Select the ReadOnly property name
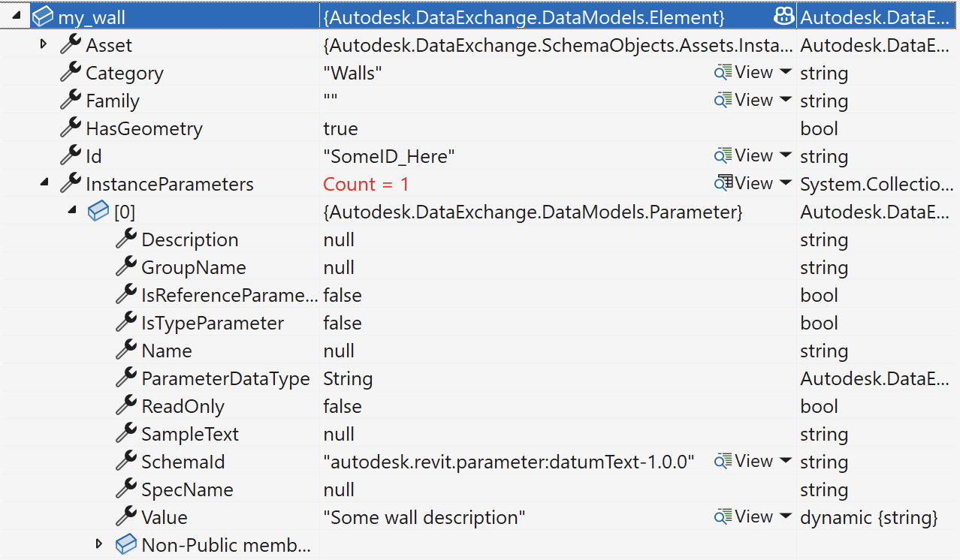960x560 pixels. coord(183,406)
